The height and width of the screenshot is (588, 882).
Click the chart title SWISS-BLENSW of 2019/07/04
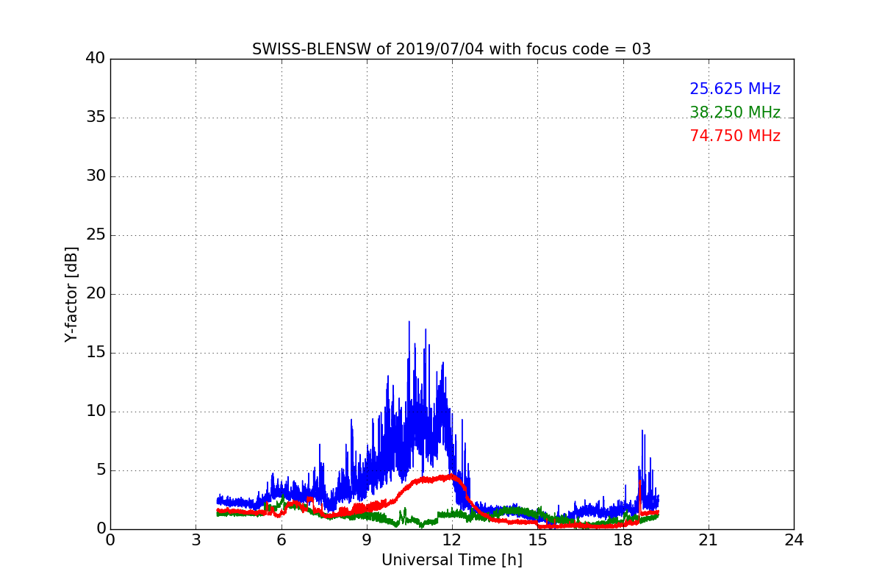pyautogui.click(x=451, y=49)
